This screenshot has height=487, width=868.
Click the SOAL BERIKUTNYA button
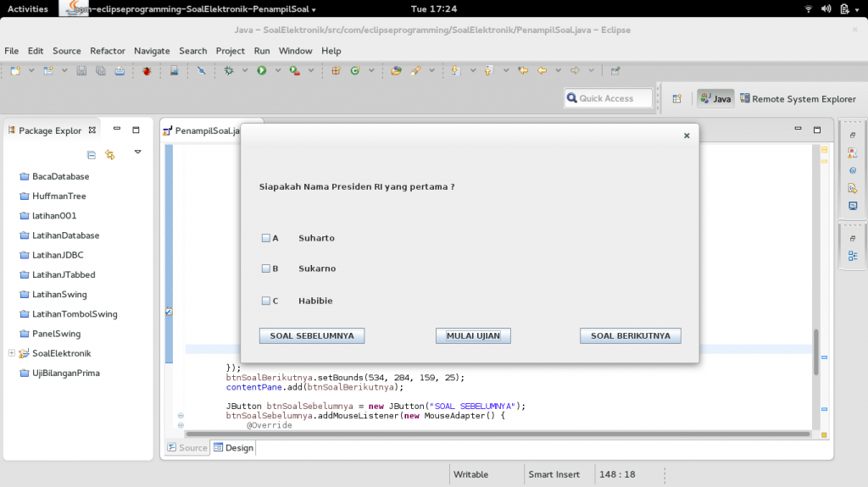click(631, 336)
